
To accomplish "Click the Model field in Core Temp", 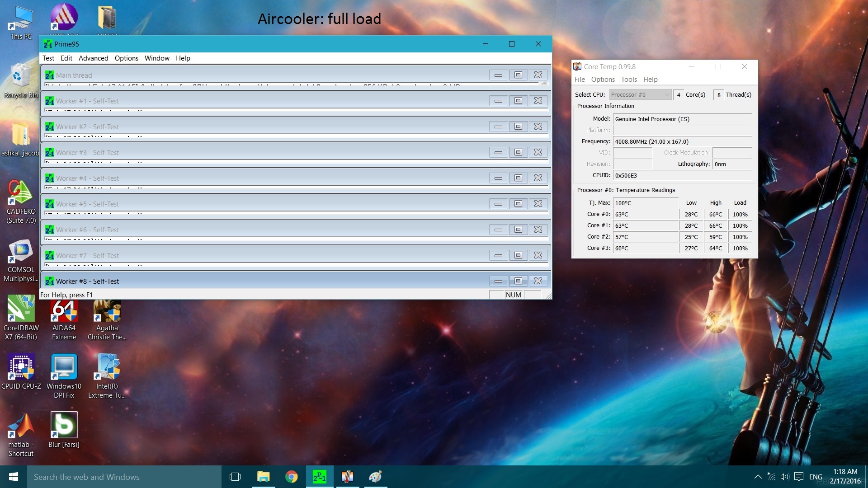I will 682,119.
